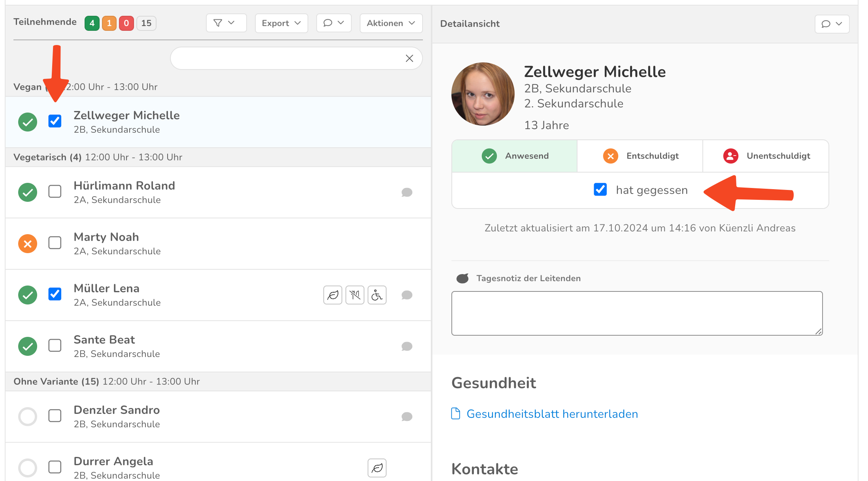
Task: Clear search field with X icon
Action: click(409, 58)
